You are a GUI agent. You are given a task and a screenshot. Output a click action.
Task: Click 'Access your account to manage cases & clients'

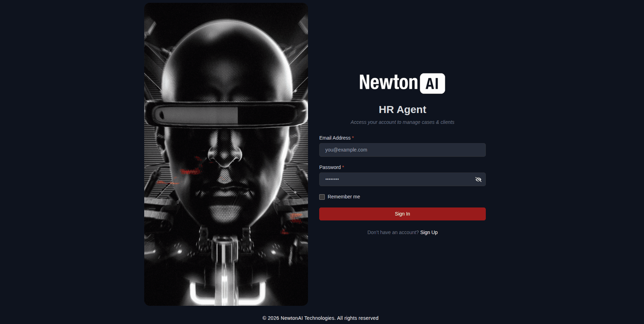click(402, 122)
